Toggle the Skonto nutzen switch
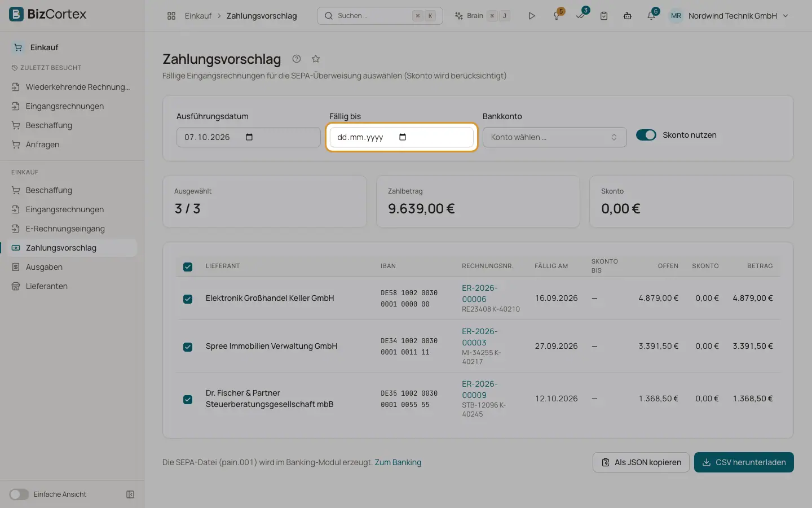Viewport: 812px width, 508px height. [x=646, y=135]
